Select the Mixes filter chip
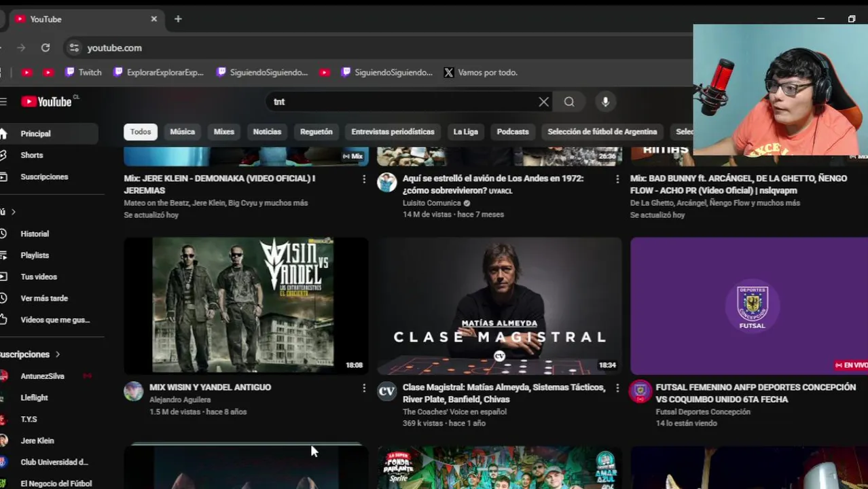The width and height of the screenshot is (868, 489). [223, 132]
